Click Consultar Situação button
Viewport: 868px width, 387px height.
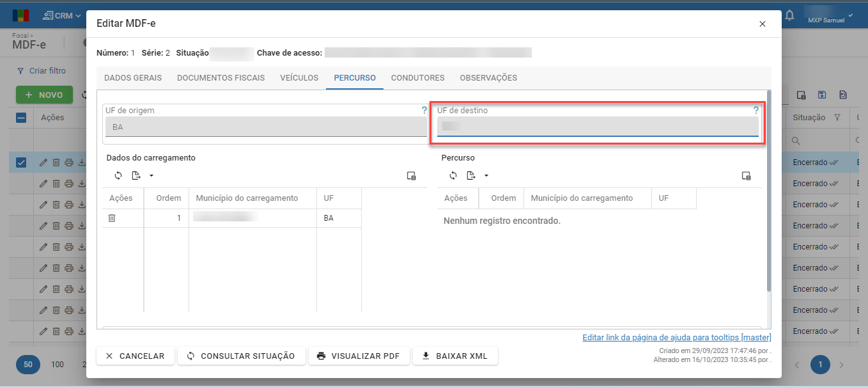241,356
